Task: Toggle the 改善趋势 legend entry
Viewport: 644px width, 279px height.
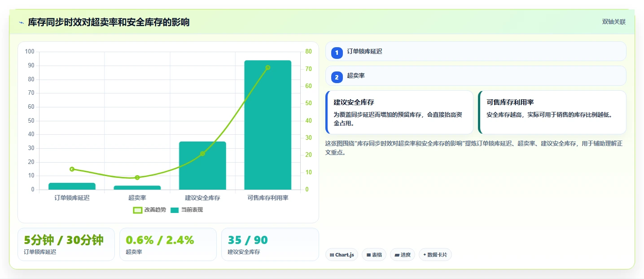Action: [149, 210]
